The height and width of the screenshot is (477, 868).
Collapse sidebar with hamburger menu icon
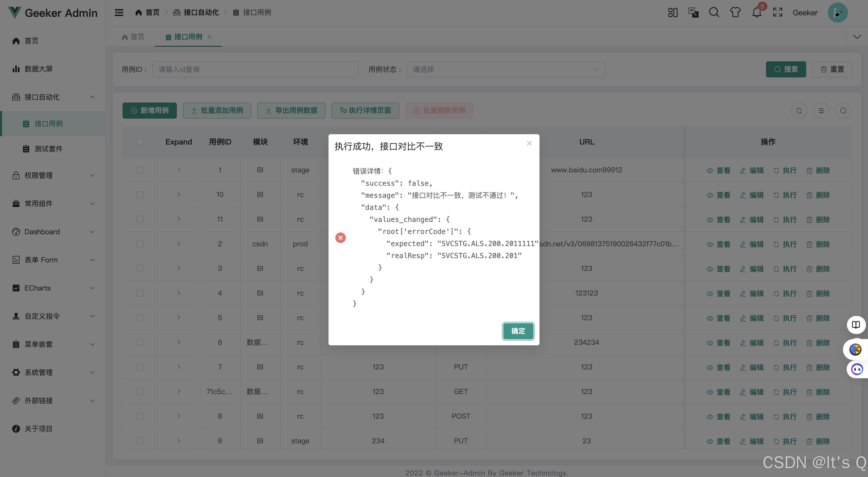(119, 13)
